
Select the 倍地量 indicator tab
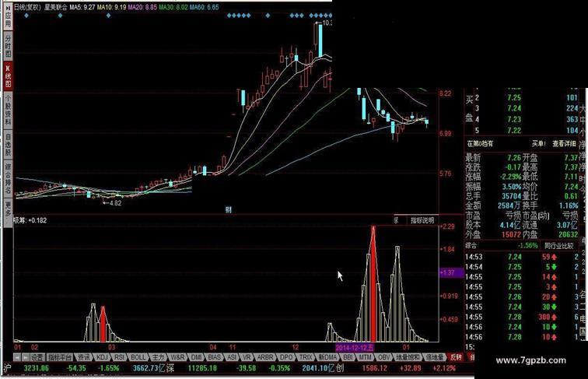coord(435,357)
